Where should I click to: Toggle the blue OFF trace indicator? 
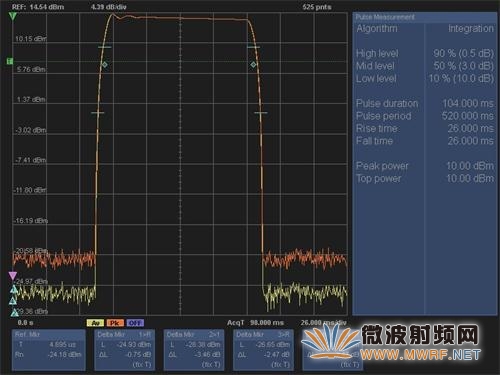(135, 323)
